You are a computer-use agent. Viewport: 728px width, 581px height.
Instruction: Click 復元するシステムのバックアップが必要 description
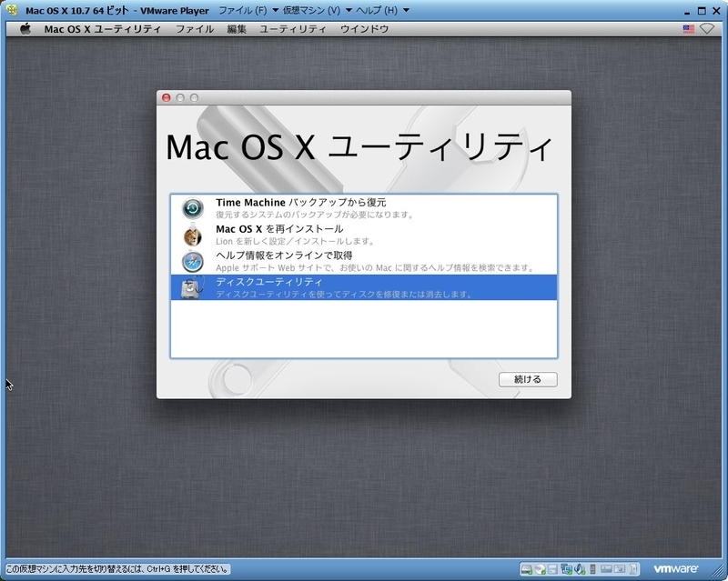tap(314, 215)
